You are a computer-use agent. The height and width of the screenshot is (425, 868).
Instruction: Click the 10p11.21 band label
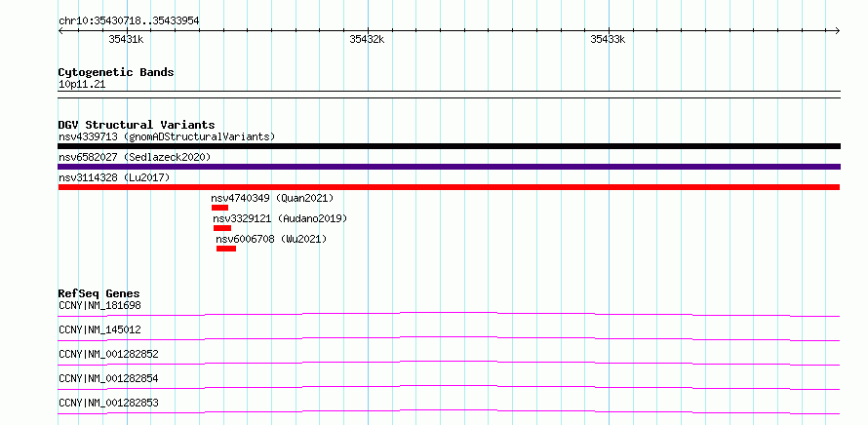point(82,85)
